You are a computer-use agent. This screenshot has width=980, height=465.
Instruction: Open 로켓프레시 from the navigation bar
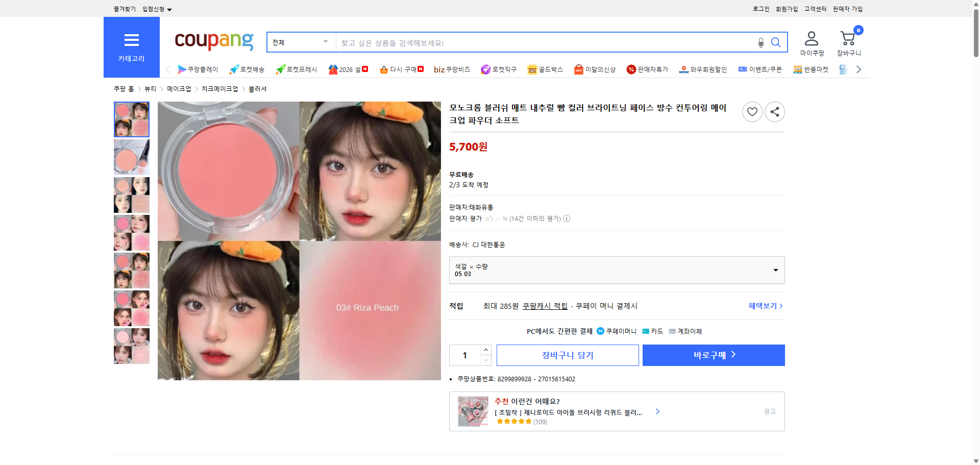(x=296, y=69)
